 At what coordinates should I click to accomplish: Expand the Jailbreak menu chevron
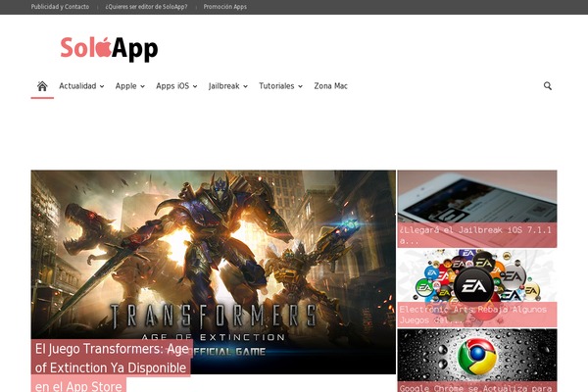(245, 86)
